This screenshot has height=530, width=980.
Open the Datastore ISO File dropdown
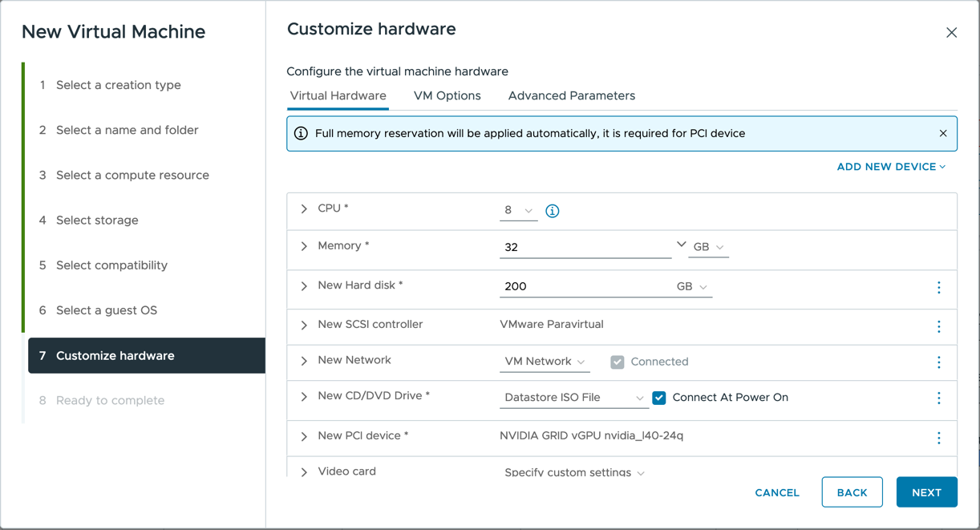coord(573,398)
